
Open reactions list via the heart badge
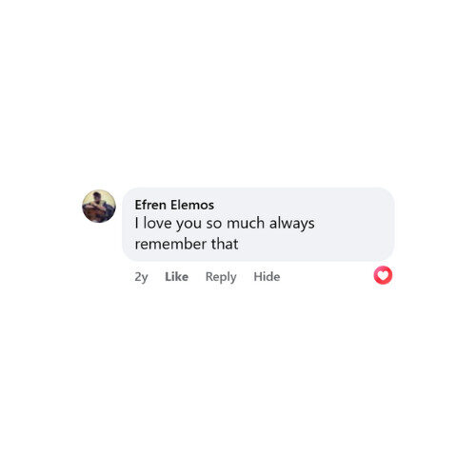tap(383, 275)
